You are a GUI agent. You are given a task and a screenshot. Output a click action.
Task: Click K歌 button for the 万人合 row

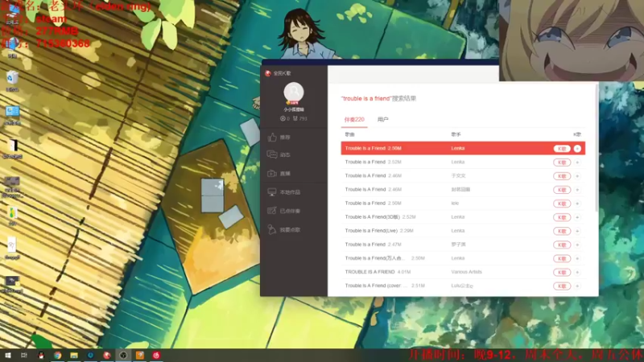click(562, 258)
